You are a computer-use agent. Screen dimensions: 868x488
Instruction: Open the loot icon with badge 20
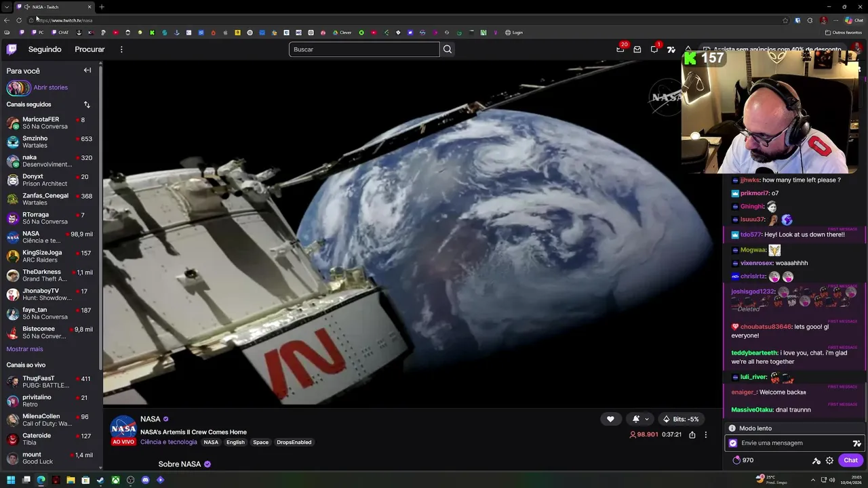coord(620,49)
